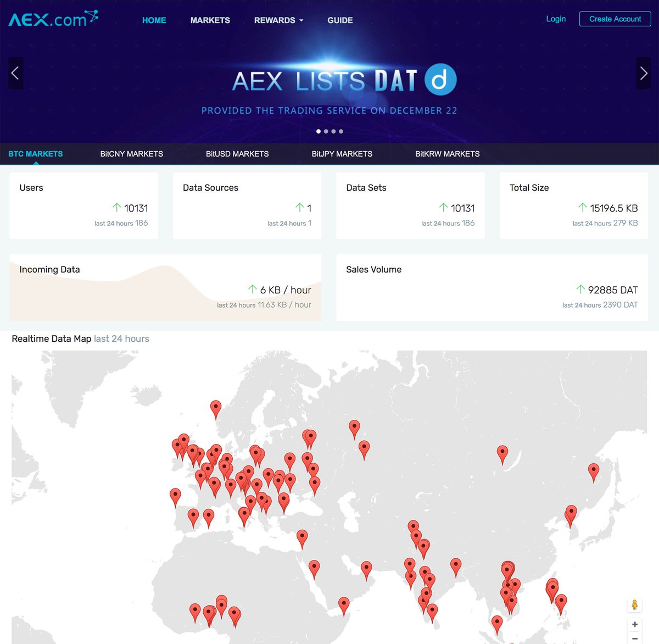The width and height of the screenshot is (659, 644).
Task: Click last 24 hours 279 KB text
Action: (x=605, y=223)
